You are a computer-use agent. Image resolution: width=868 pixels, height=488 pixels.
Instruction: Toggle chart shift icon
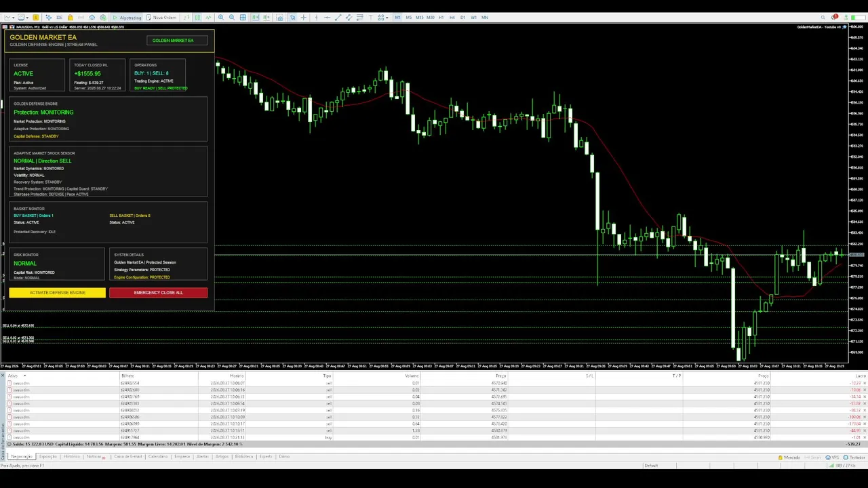click(267, 18)
